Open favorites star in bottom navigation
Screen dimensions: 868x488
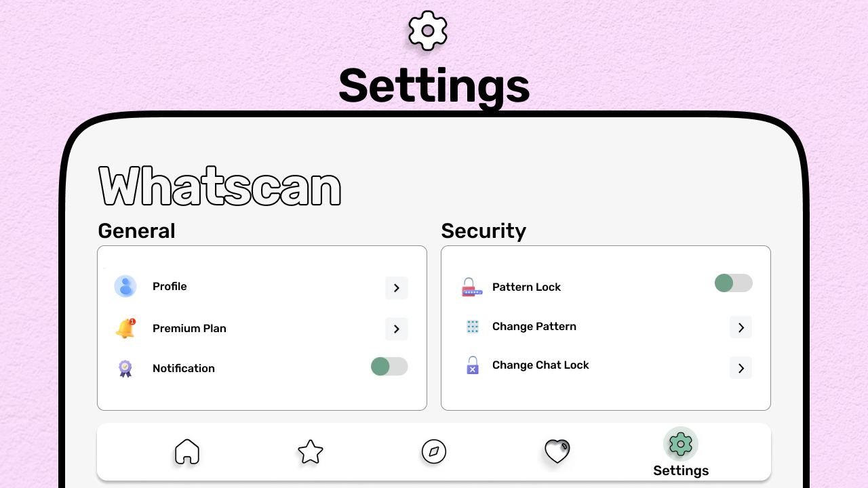tap(311, 451)
